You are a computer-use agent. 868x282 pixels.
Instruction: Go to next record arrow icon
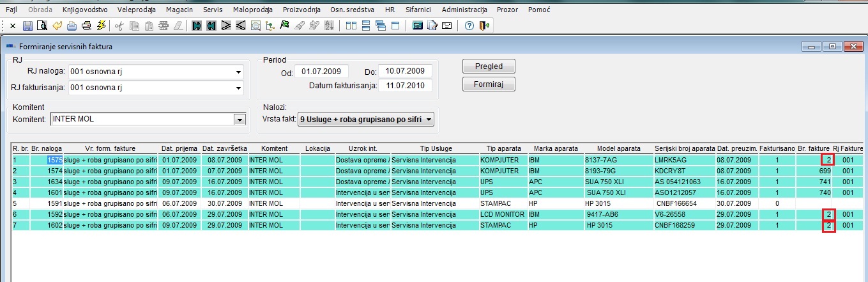[x=197, y=26]
